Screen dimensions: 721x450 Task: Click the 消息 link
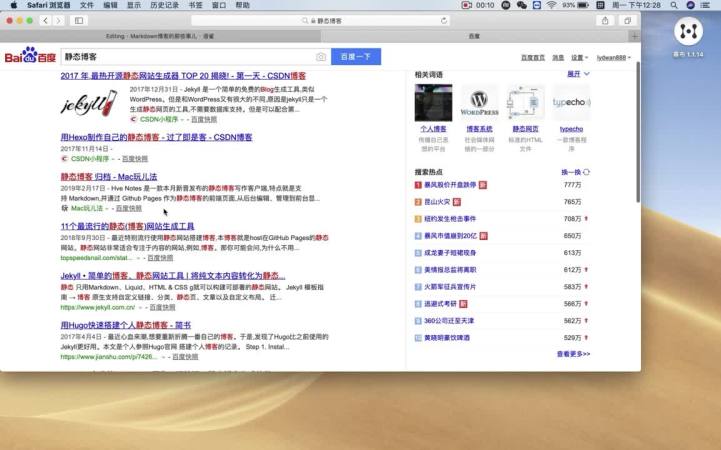[558, 57]
